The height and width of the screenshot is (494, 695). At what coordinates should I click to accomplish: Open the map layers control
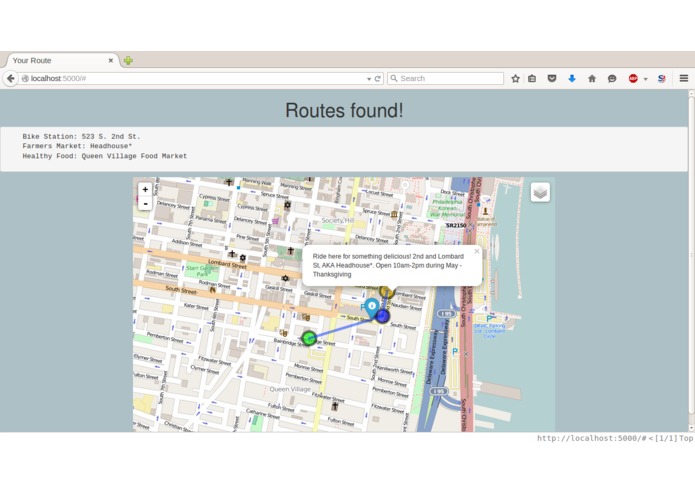coord(540,192)
